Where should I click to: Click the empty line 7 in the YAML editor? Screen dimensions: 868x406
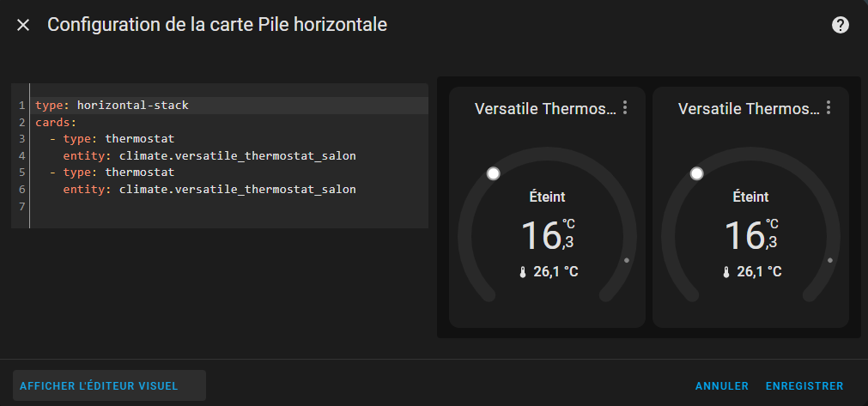point(230,206)
